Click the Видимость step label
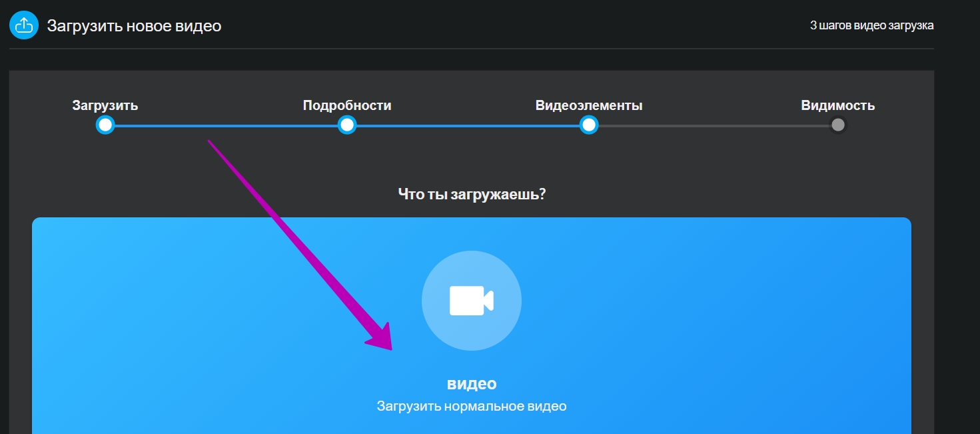This screenshot has height=434, width=980. (838, 105)
